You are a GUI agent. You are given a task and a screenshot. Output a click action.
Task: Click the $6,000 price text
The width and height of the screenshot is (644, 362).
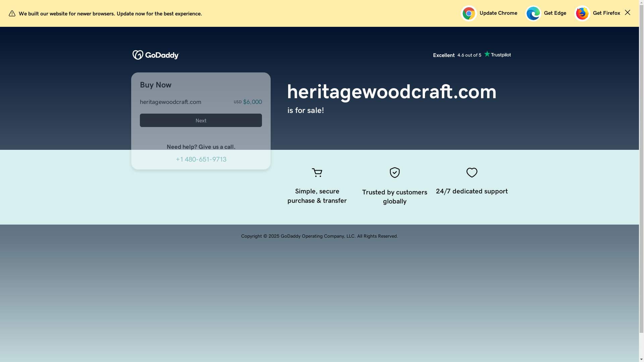pyautogui.click(x=252, y=102)
